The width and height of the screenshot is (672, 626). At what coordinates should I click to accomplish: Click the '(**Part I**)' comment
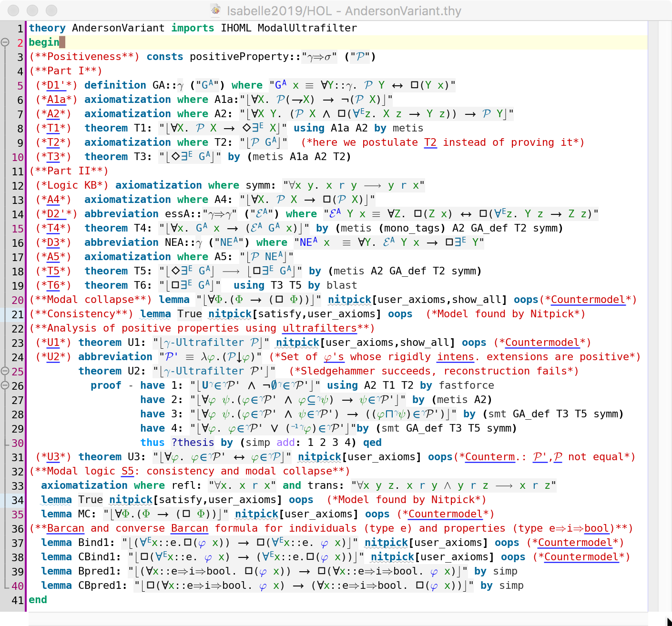point(66,71)
